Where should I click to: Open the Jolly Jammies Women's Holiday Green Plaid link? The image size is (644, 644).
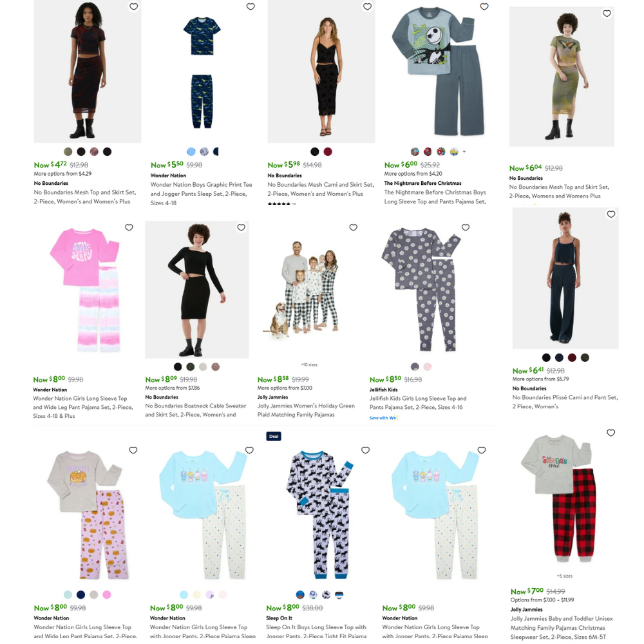click(x=306, y=410)
